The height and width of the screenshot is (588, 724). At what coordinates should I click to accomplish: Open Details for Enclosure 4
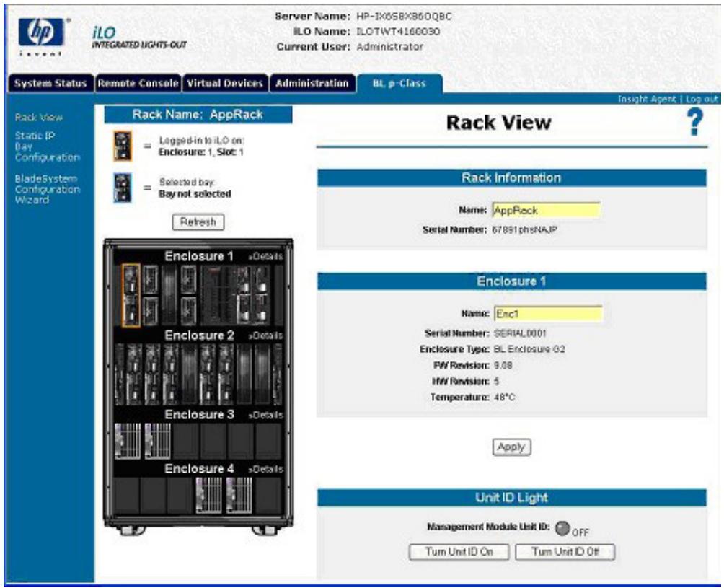coord(265,469)
